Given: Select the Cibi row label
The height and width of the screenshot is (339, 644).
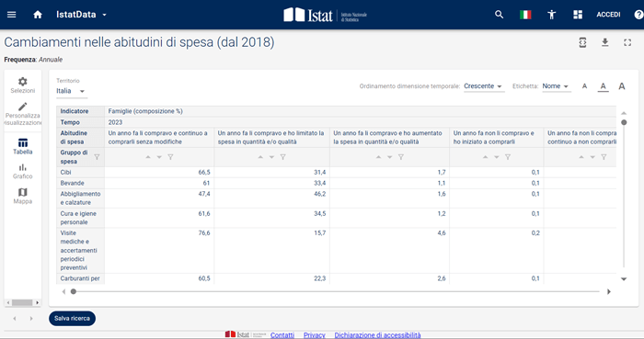Looking at the screenshot, I should click(x=65, y=172).
